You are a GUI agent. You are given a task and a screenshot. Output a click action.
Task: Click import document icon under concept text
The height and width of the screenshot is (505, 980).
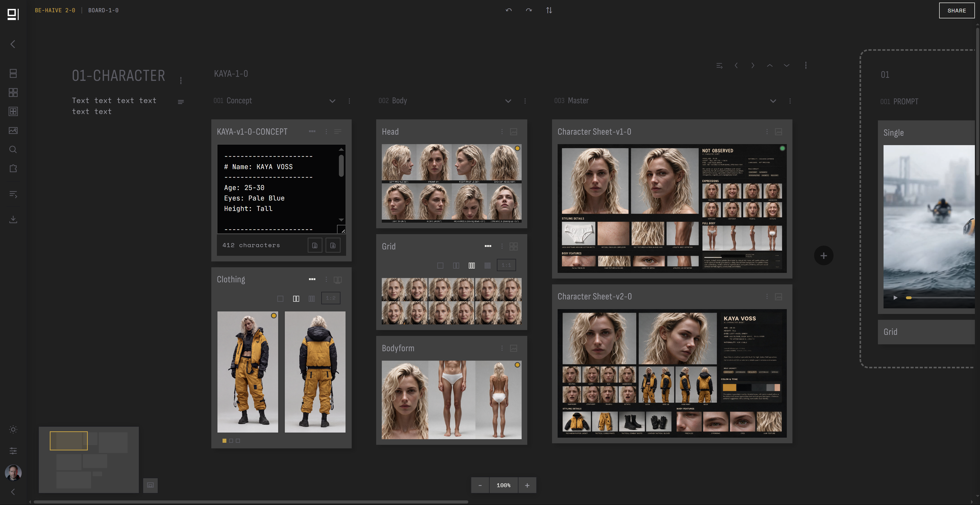click(315, 245)
